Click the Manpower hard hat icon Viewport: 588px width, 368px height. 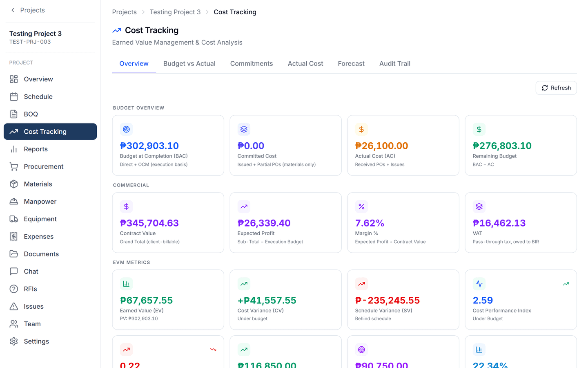coord(14,202)
